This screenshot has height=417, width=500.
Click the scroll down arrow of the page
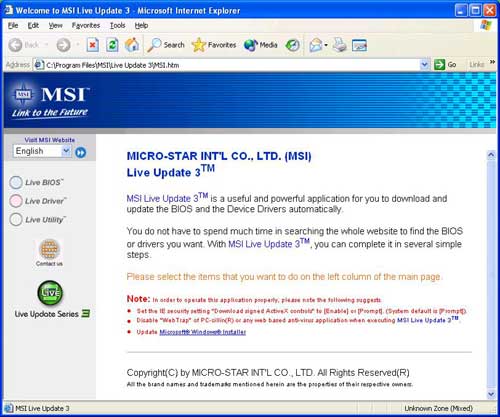pos(491,394)
